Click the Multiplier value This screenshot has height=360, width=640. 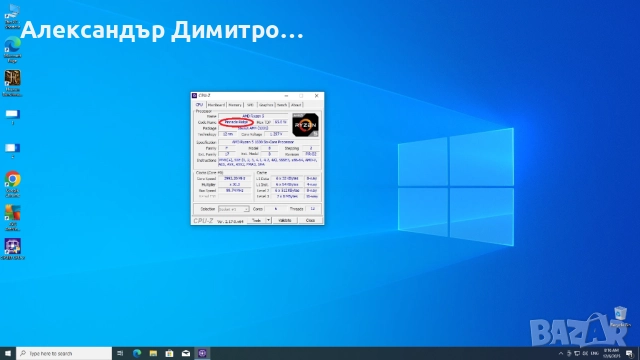pos(234,184)
